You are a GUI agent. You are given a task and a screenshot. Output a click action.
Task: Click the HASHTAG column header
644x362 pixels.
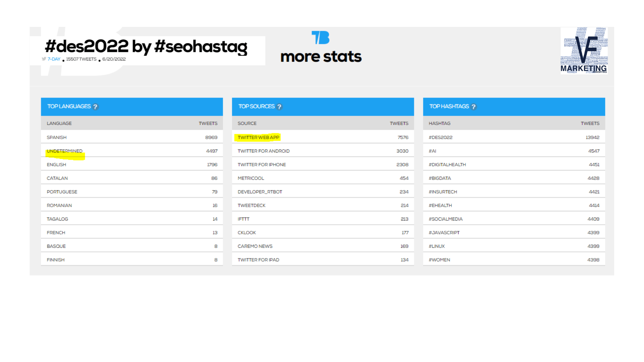tap(439, 123)
